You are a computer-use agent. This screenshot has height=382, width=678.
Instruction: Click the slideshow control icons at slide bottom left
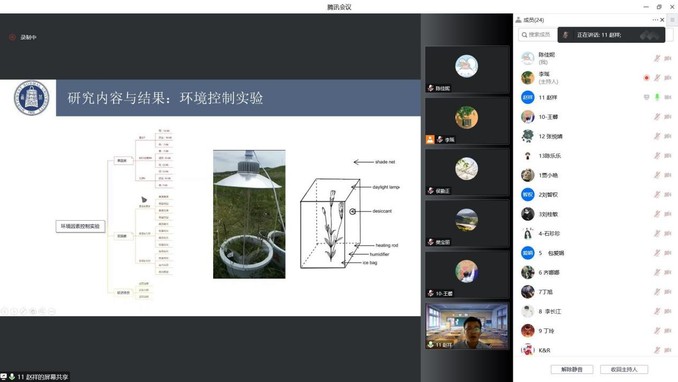[28, 311]
